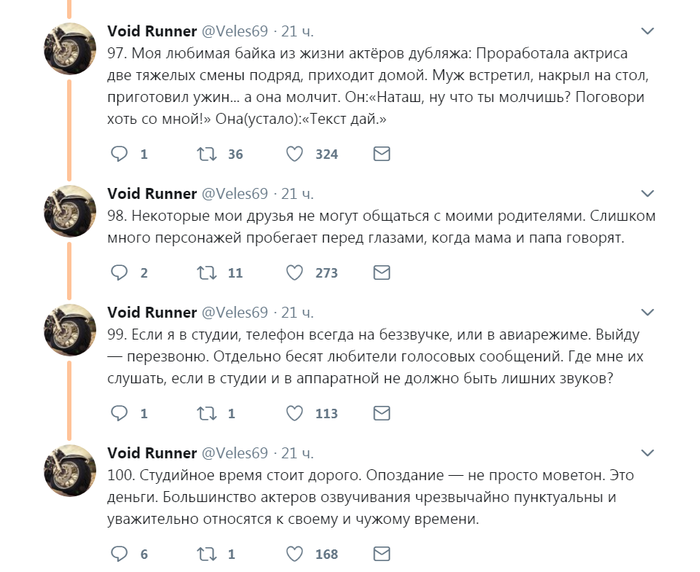Image resolution: width=700 pixels, height=572 pixels.
Task: Open @Veles69 handle on tweet 98
Action: pos(235,193)
